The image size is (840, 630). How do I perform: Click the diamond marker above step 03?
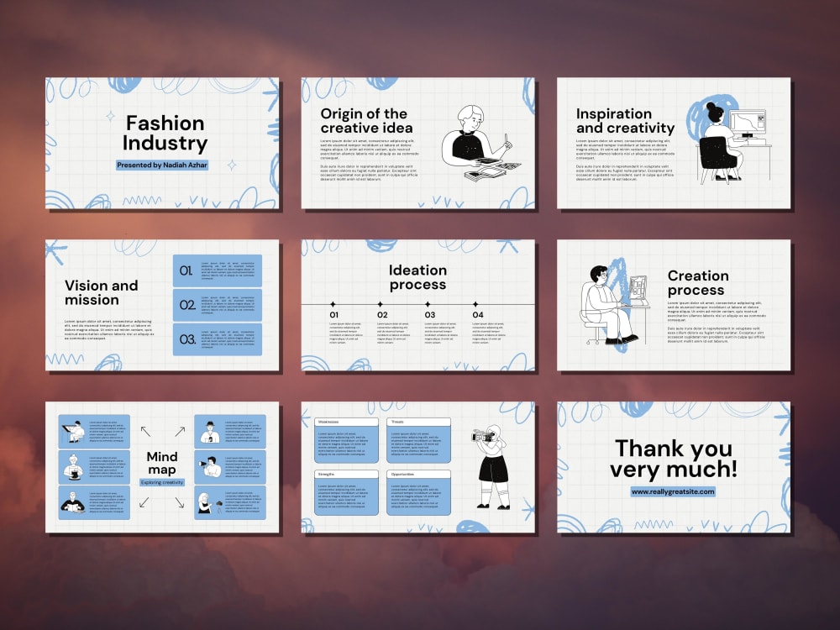coord(428,304)
